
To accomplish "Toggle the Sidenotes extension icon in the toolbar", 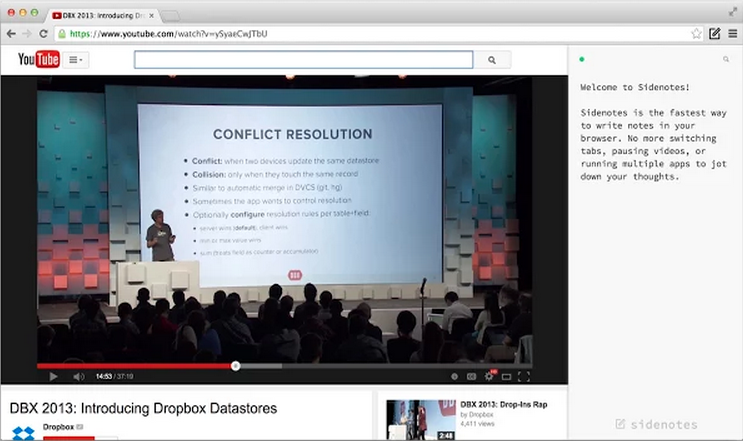I will [x=715, y=34].
